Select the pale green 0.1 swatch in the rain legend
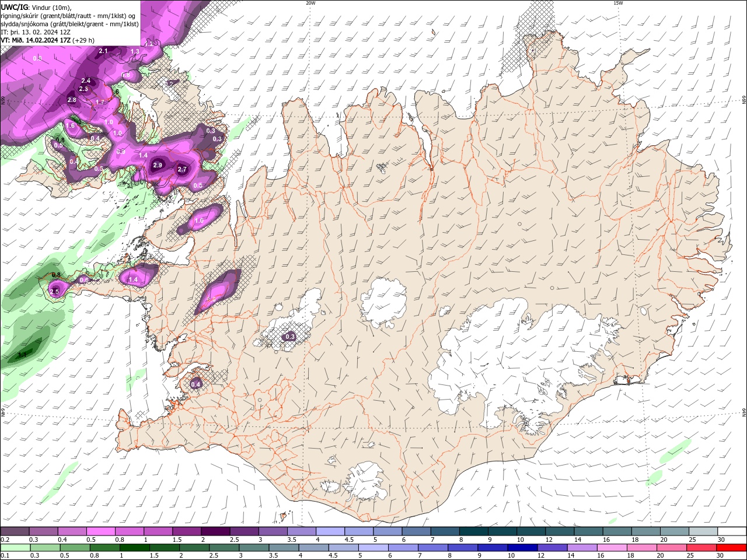747x560 pixels. 15,548
